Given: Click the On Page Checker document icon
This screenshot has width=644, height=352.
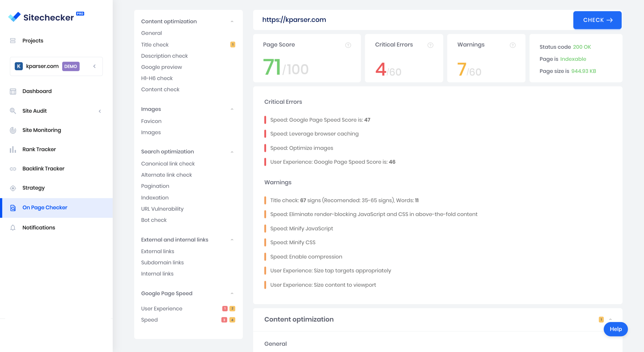Looking at the screenshot, I should click(13, 208).
